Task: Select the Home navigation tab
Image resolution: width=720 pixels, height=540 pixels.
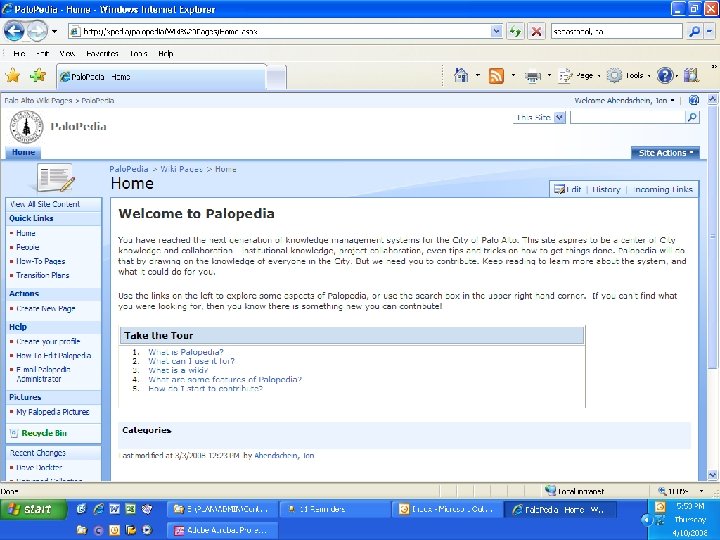Action: click(23, 152)
